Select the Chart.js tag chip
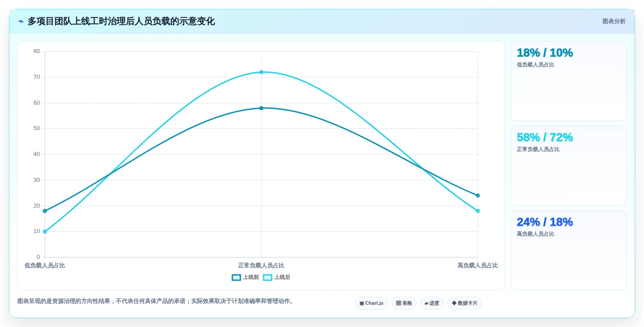The height and width of the screenshot is (327, 644). pos(372,303)
